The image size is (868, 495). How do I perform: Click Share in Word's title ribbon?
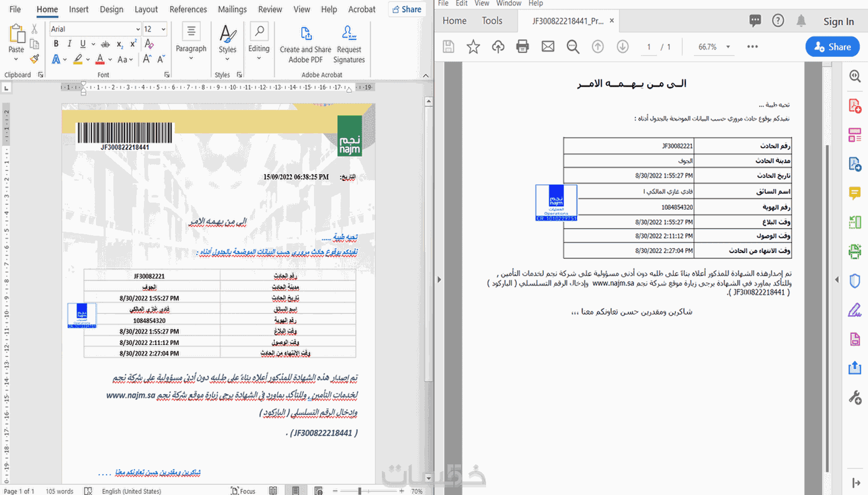click(407, 10)
